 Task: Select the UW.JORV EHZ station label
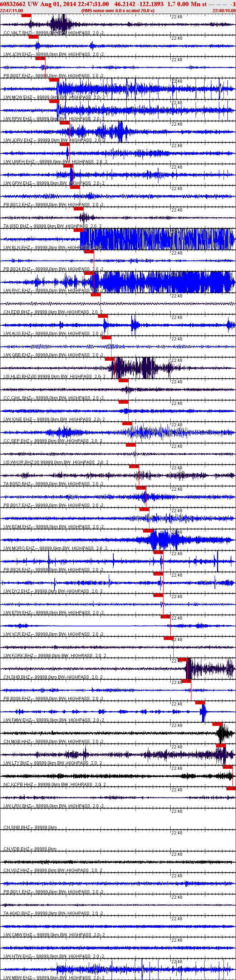coord(54,140)
